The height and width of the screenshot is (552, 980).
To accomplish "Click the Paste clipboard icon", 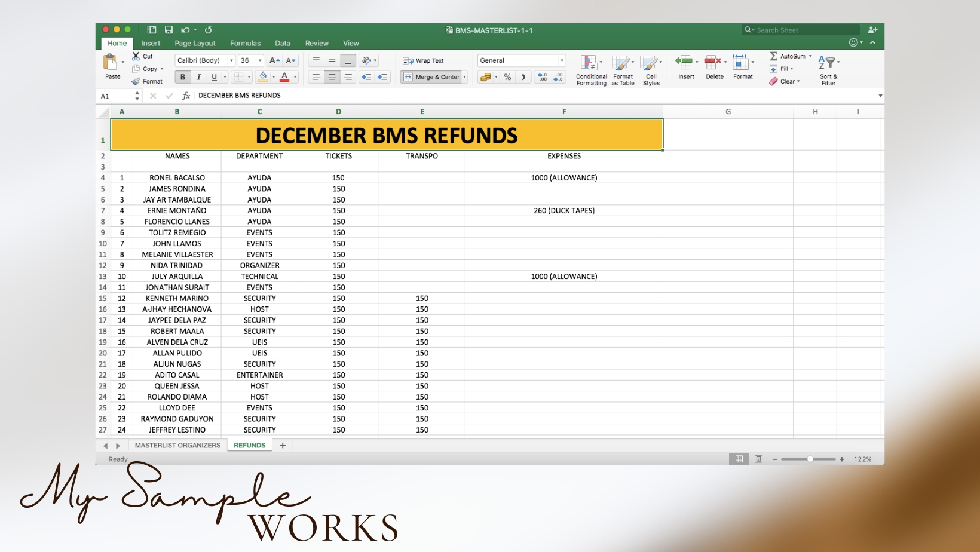I will point(111,62).
